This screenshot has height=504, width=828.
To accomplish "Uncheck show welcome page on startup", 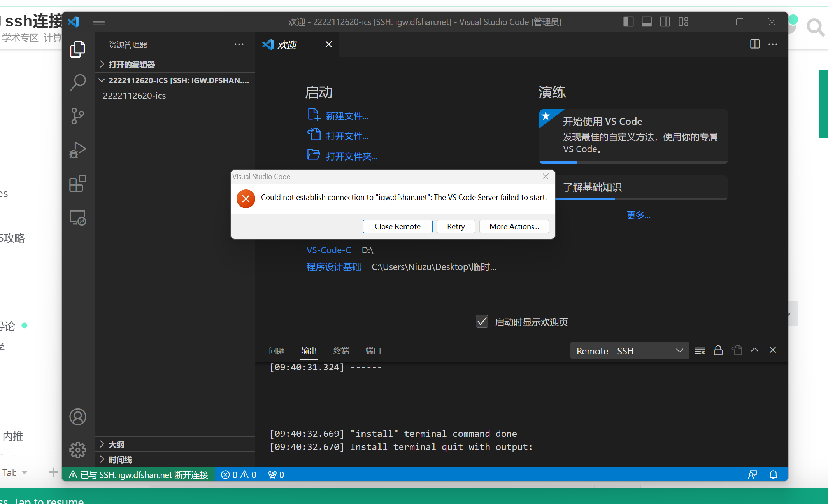I will 482,322.
